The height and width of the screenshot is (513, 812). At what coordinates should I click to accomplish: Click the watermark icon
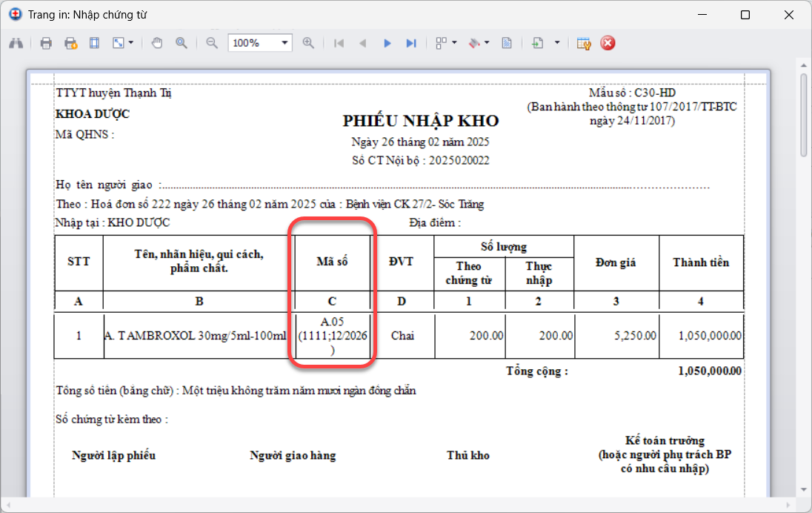pos(507,43)
